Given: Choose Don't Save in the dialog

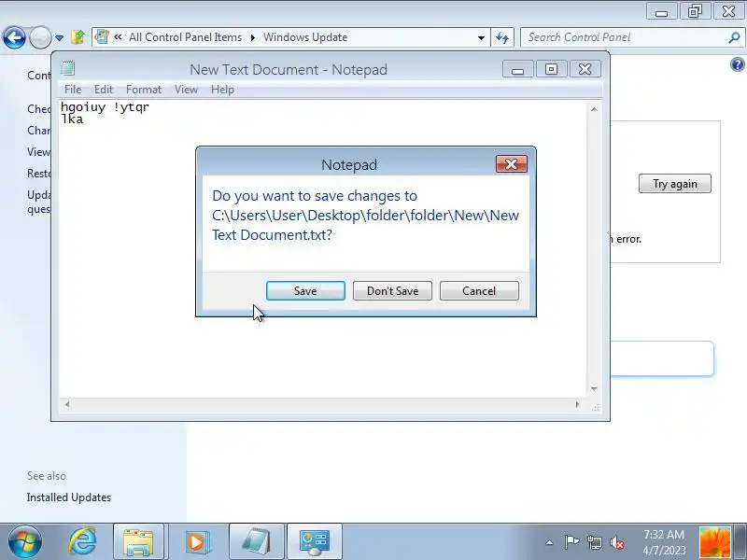Looking at the screenshot, I should click(392, 290).
